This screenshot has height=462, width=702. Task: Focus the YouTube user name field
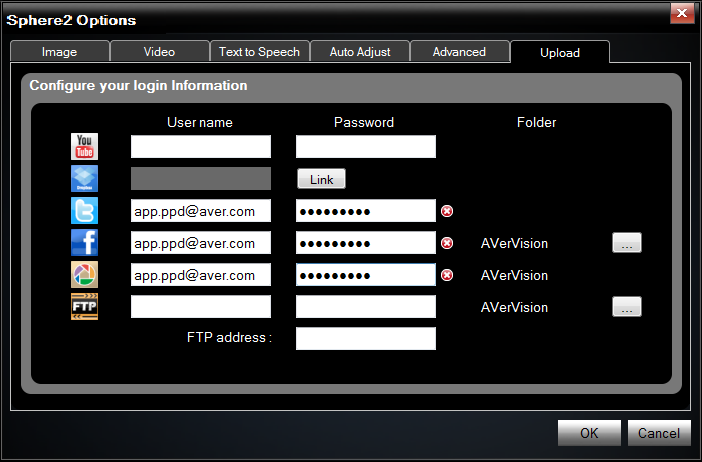click(x=201, y=146)
